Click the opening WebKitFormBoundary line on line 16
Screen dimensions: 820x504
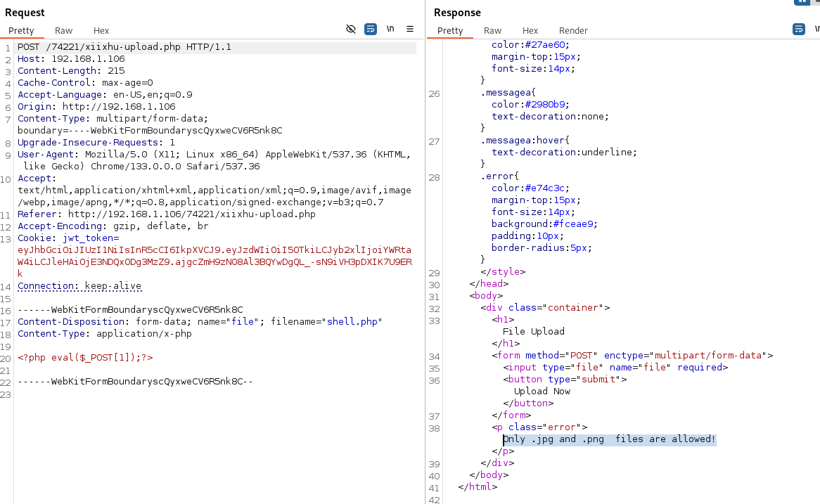coord(130,310)
